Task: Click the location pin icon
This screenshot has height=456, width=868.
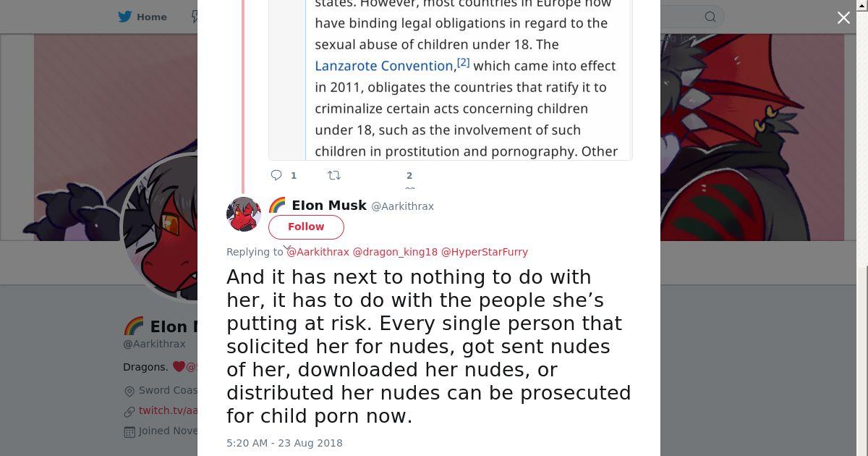Action: click(x=129, y=391)
